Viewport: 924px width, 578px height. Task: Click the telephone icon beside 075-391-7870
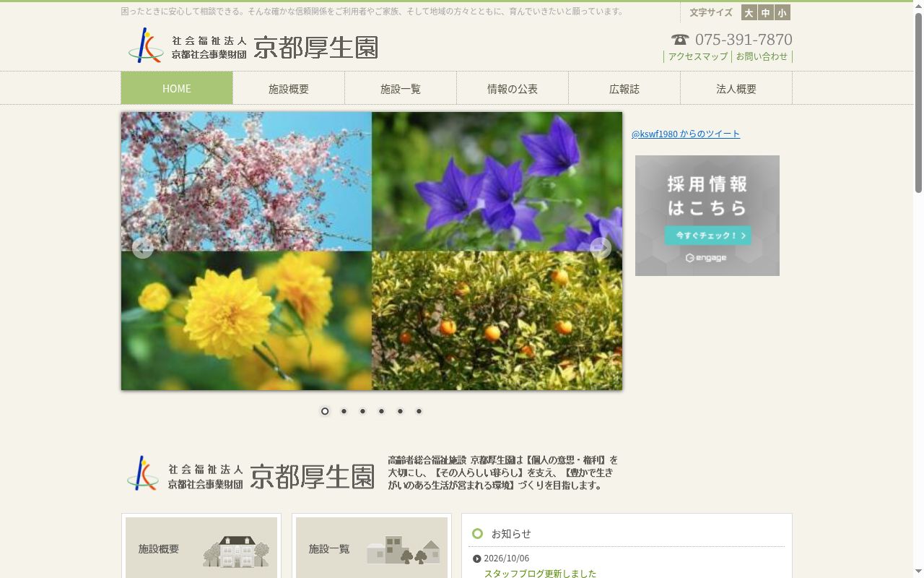click(x=680, y=40)
